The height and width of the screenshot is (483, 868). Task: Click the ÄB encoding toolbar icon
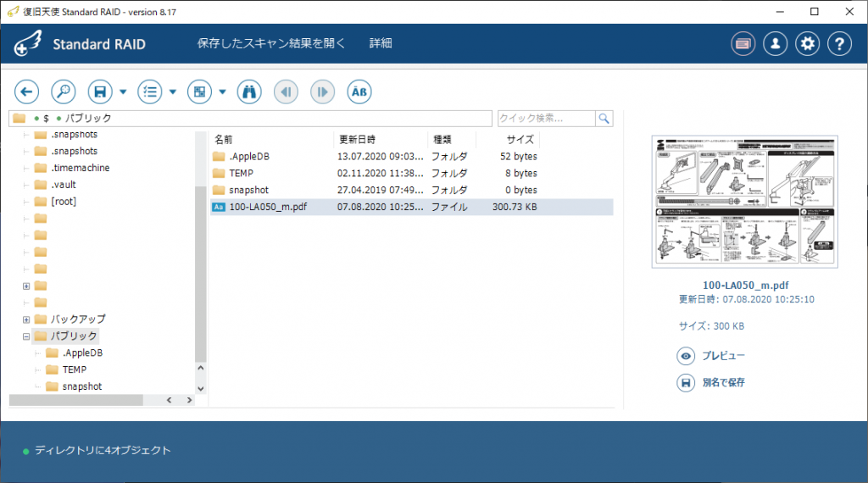click(x=359, y=92)
